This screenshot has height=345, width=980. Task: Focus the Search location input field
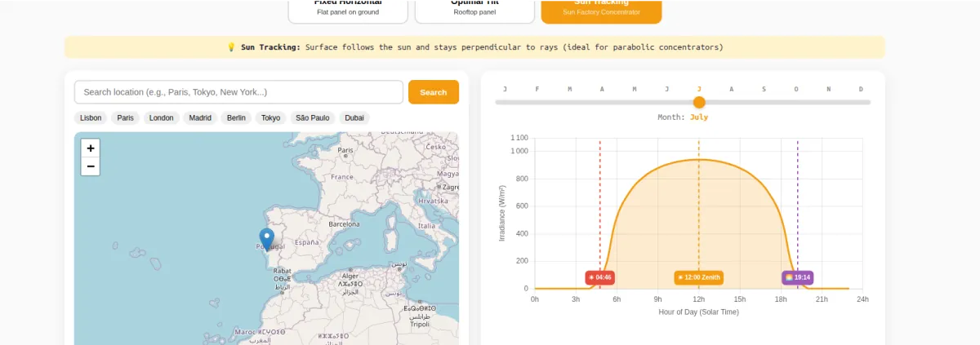tap(238, 92)
